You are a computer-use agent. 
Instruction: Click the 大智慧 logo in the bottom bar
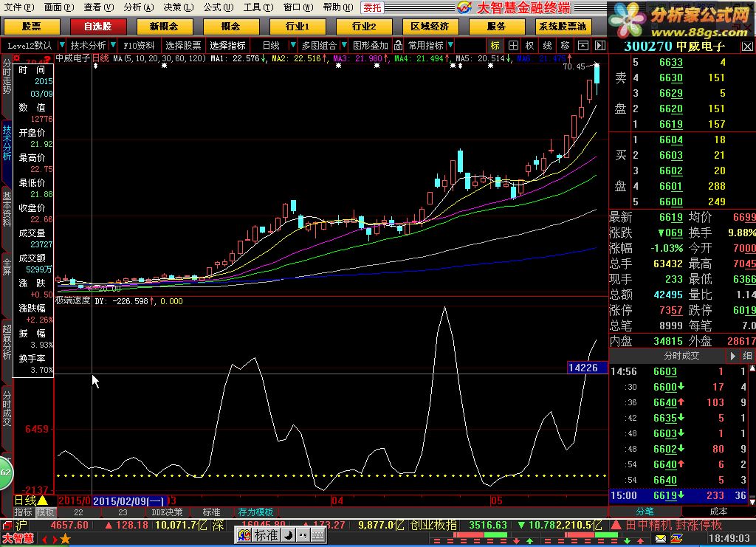click(18, 538)
